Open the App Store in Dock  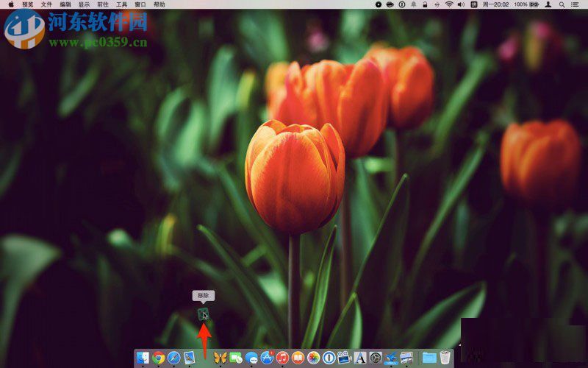click(x=267, y=358)
